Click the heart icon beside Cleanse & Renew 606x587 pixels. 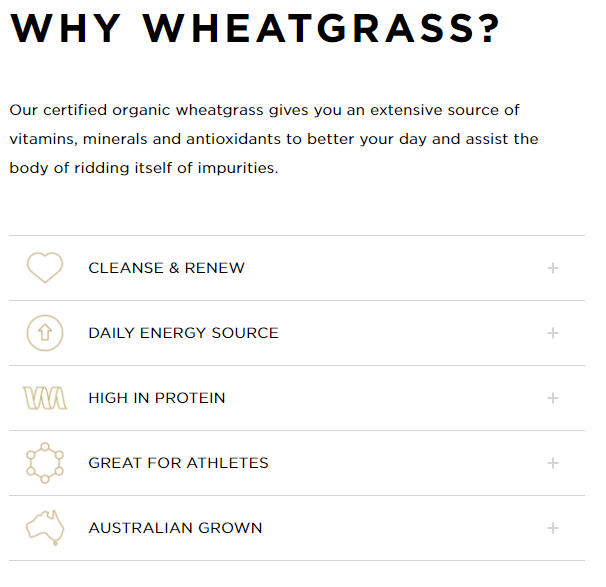(44, 268)
